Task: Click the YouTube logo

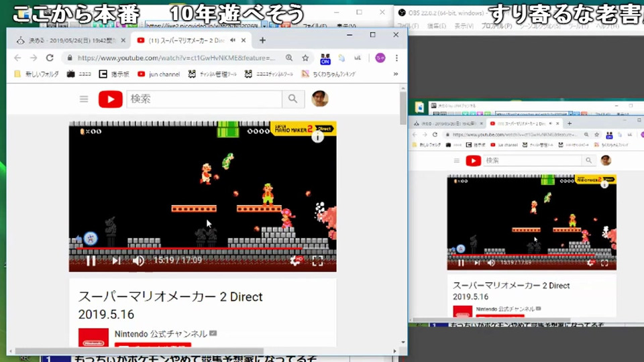Action: coord(111,99)
